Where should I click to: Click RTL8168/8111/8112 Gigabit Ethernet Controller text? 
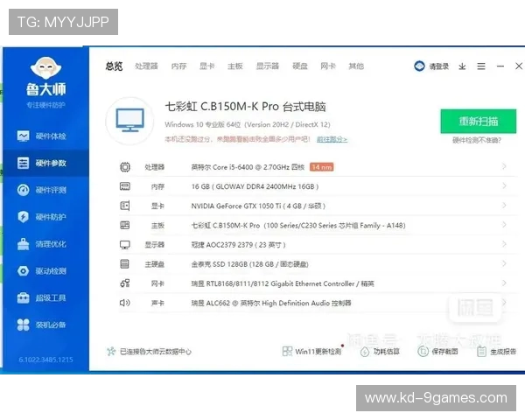click(x=283, y=283)
